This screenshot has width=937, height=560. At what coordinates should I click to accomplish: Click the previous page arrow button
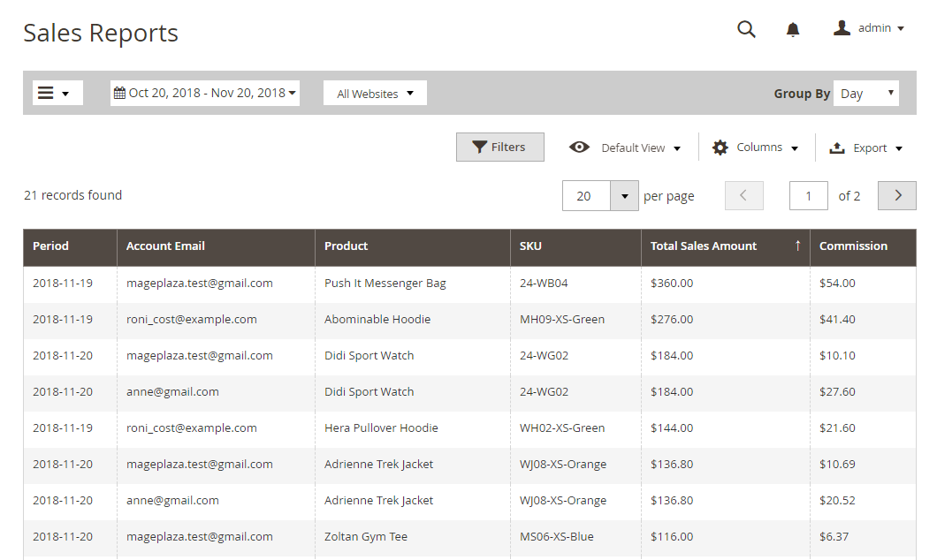[x=743, y=196]
